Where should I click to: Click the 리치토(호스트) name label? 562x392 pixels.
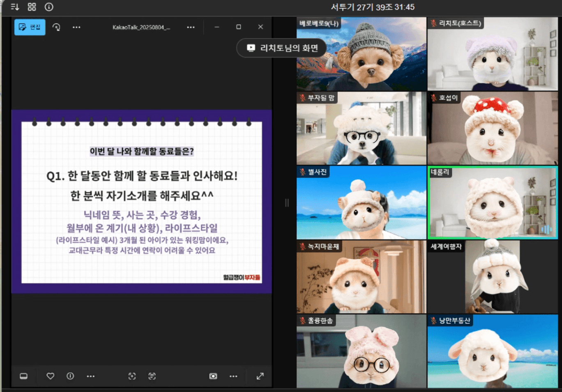[460, 23]
